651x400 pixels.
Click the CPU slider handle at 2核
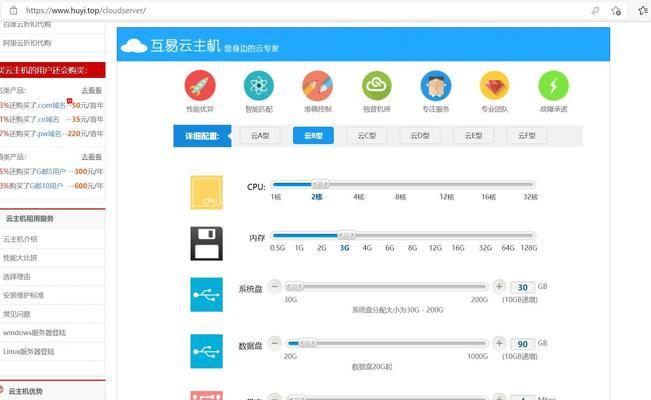tap(320, 184)
